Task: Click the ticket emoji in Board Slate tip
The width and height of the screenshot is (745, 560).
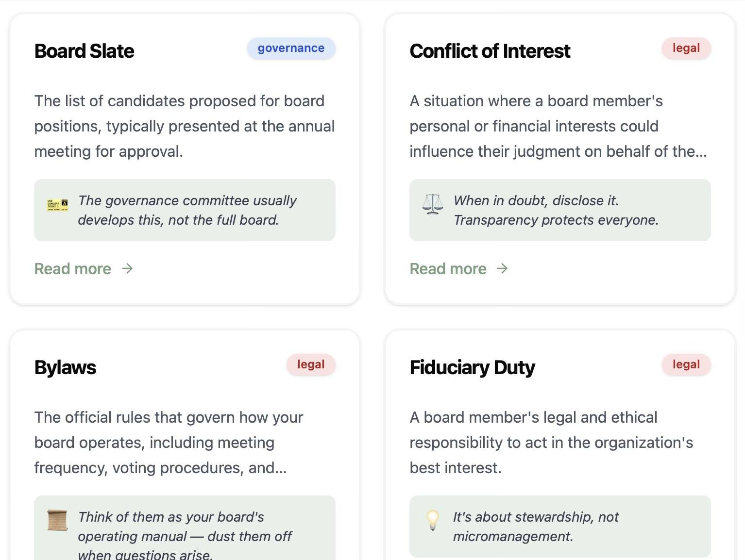Action: pos(57,205)
